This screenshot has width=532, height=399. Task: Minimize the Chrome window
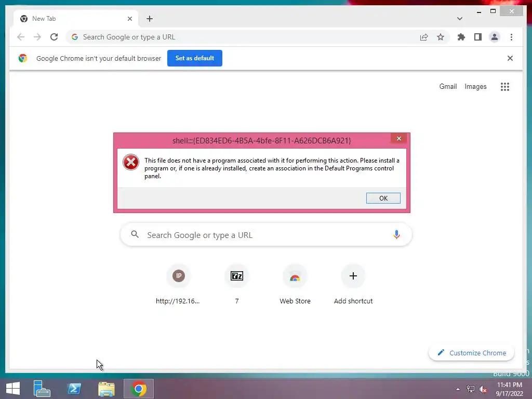pos(479,11)
